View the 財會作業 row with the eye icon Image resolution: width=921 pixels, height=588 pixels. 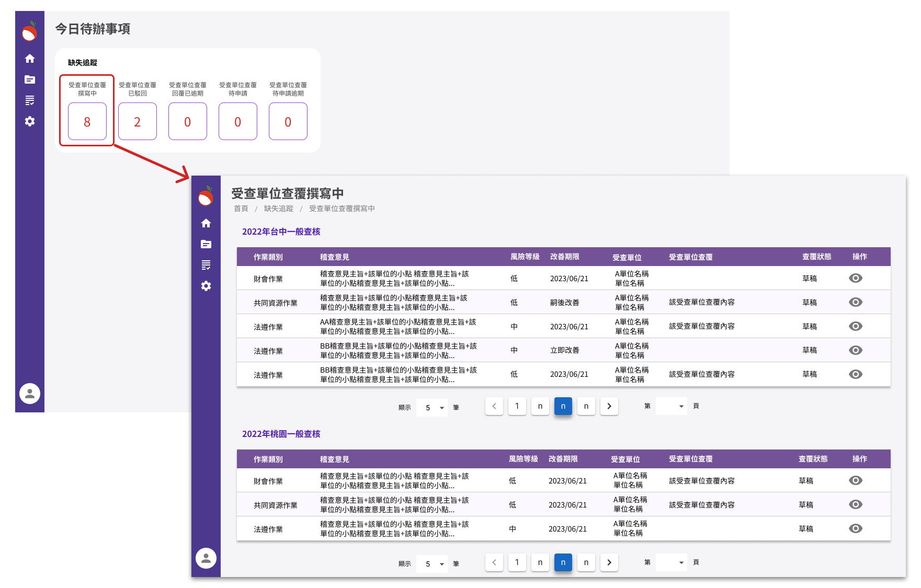[856, 278]
